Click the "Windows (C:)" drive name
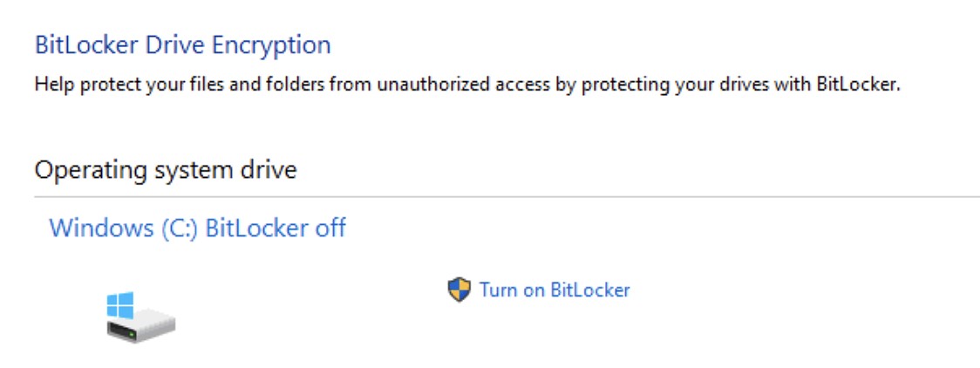980x368 pixels. [x=122, y=228]
